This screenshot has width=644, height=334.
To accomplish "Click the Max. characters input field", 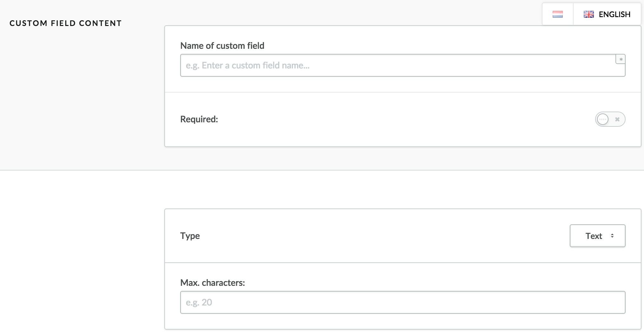I will click(x=403, y=302).
